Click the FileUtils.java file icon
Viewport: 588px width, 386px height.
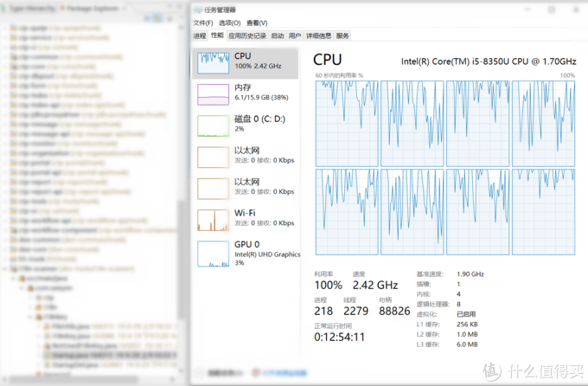(48, 326)
